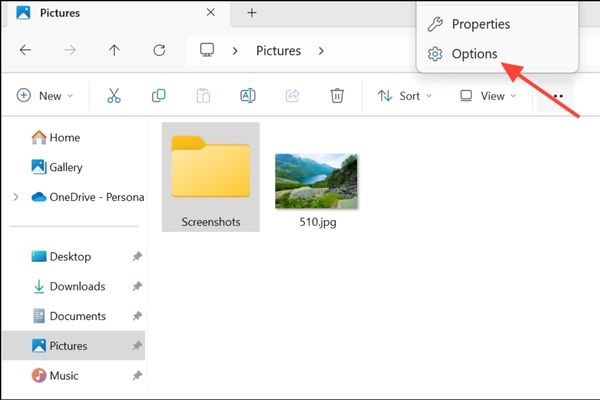Open the New item dropdown
The image size is (600, 400).
point(45,96)
